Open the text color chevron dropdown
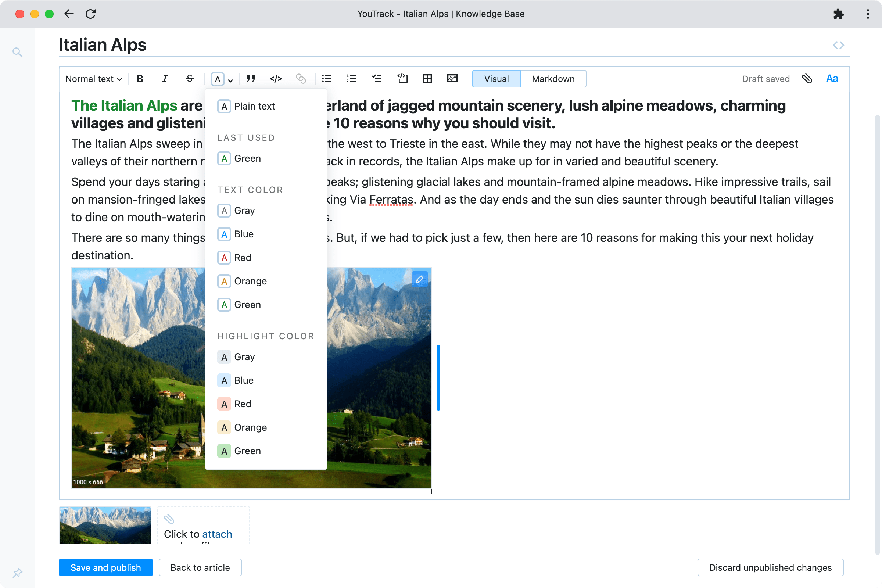 [x=230, y=80]
